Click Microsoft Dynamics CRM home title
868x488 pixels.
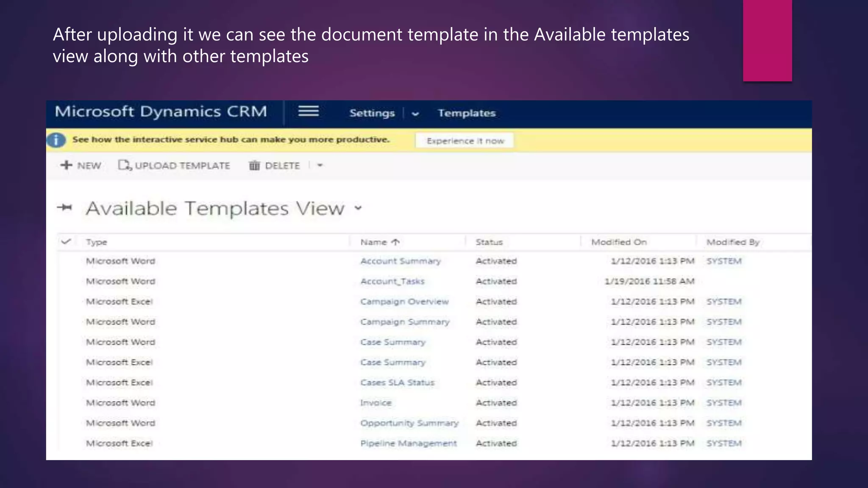161,112
